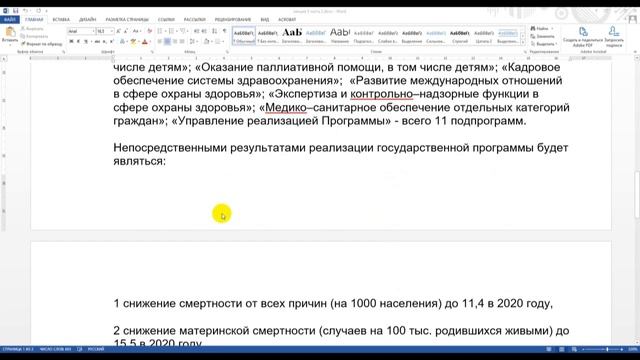Viewport: 640px width, 360px height.
Task: Click the Shrink Font icon
Action: pyautogui.click(x=126, y=31)
